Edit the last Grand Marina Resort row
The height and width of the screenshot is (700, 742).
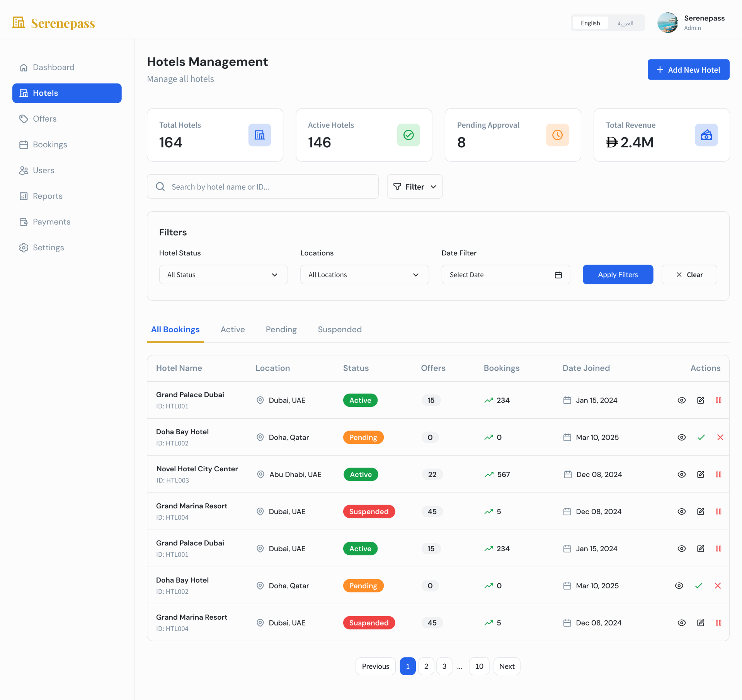701,623
